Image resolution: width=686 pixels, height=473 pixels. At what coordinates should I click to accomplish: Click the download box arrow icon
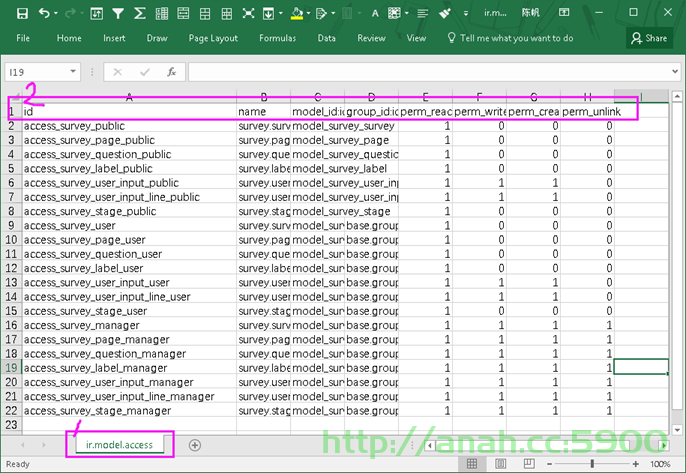point(268,14)
